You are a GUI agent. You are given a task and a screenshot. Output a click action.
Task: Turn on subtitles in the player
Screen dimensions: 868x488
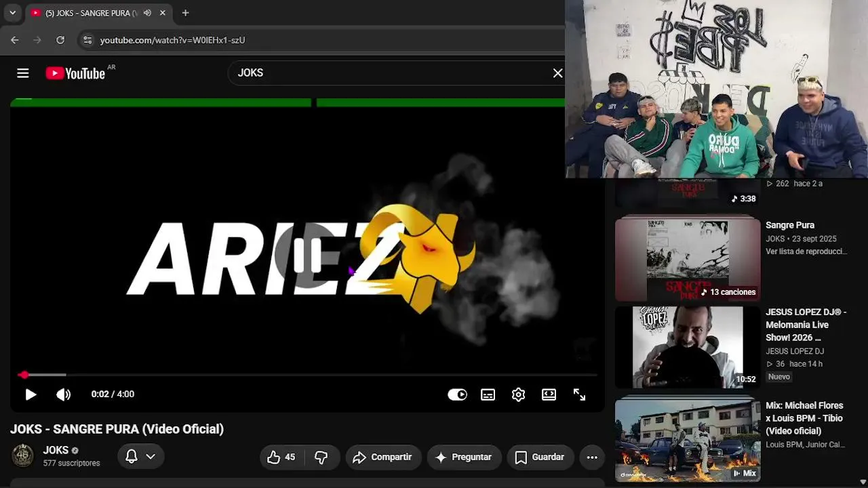coord(488,394)
